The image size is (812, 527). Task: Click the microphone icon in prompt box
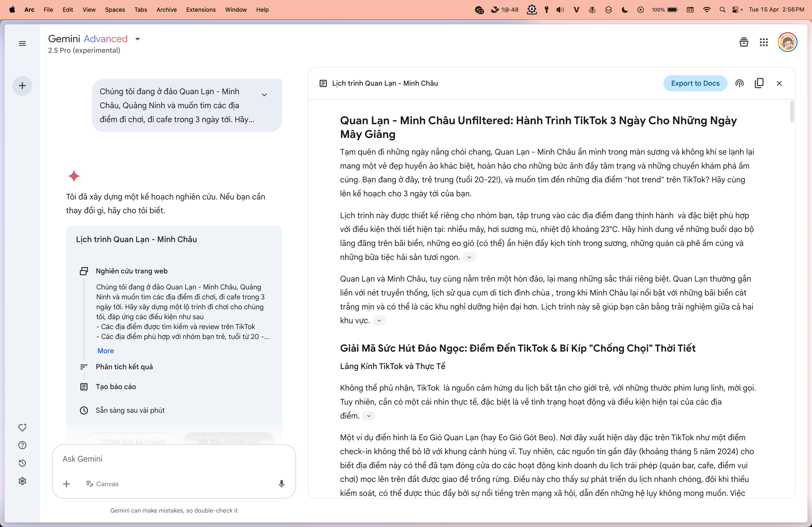coord(281,484)
